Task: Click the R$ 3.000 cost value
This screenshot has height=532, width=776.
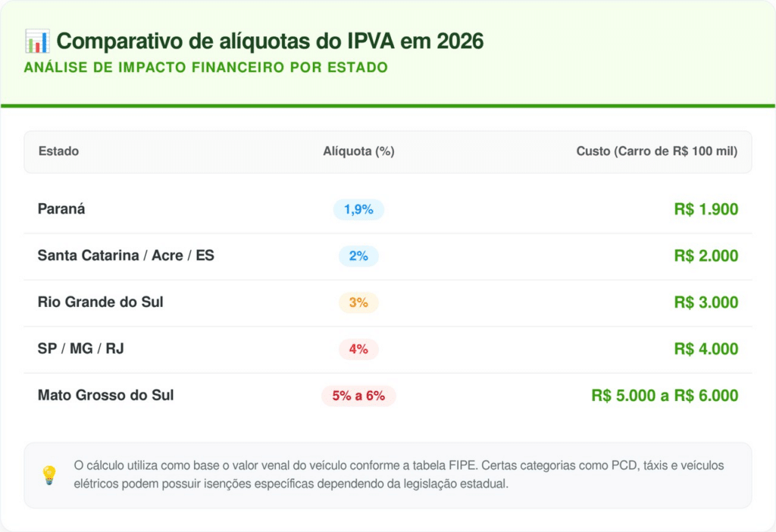Action: click(706, 303)
